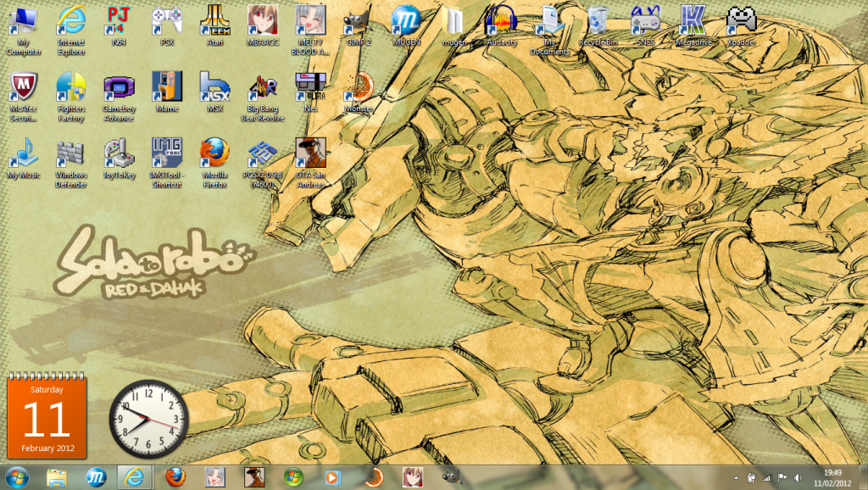
Task: Open the My Computer desktop icon
Action: click(23, 31)
